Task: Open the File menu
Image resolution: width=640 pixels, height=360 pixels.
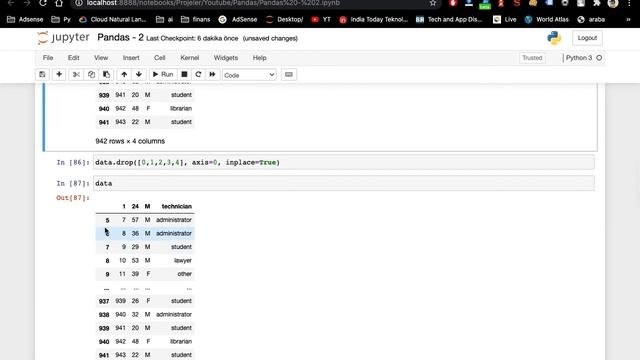Action: pyautogui.click(x=48, y=58)
